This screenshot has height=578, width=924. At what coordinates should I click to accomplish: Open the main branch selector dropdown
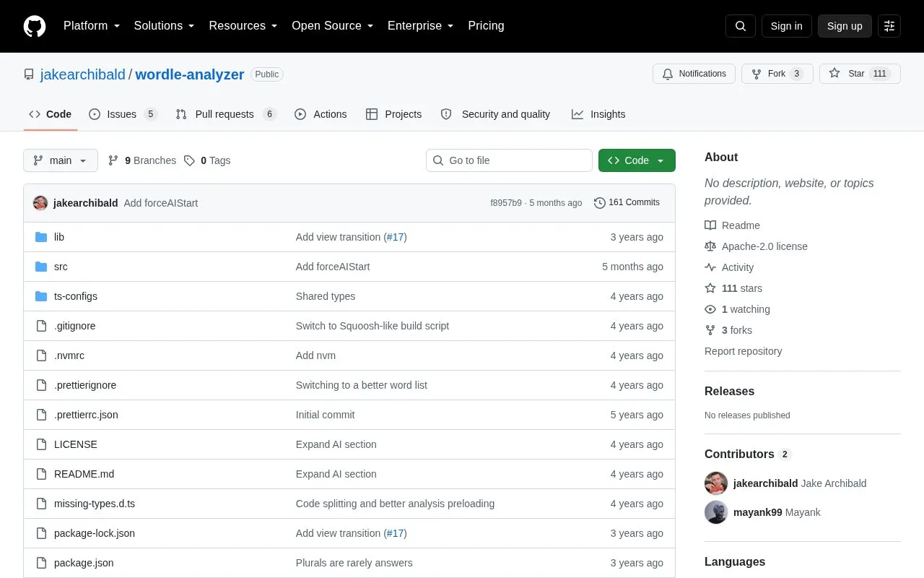point(61,160)
